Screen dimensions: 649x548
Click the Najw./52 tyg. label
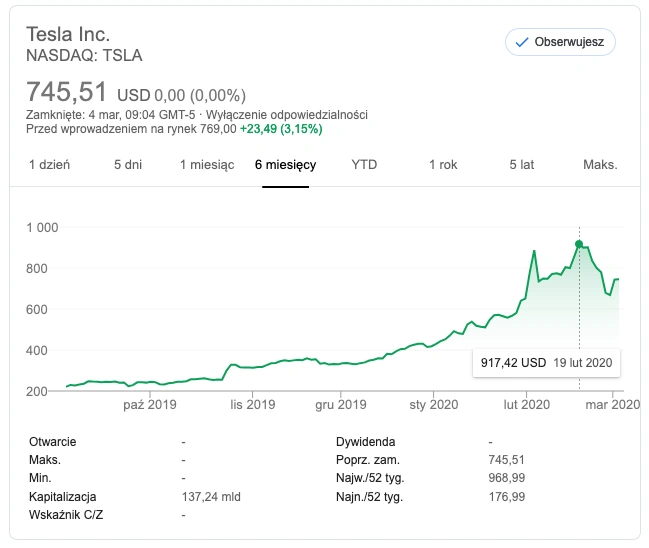pos(370,478)
